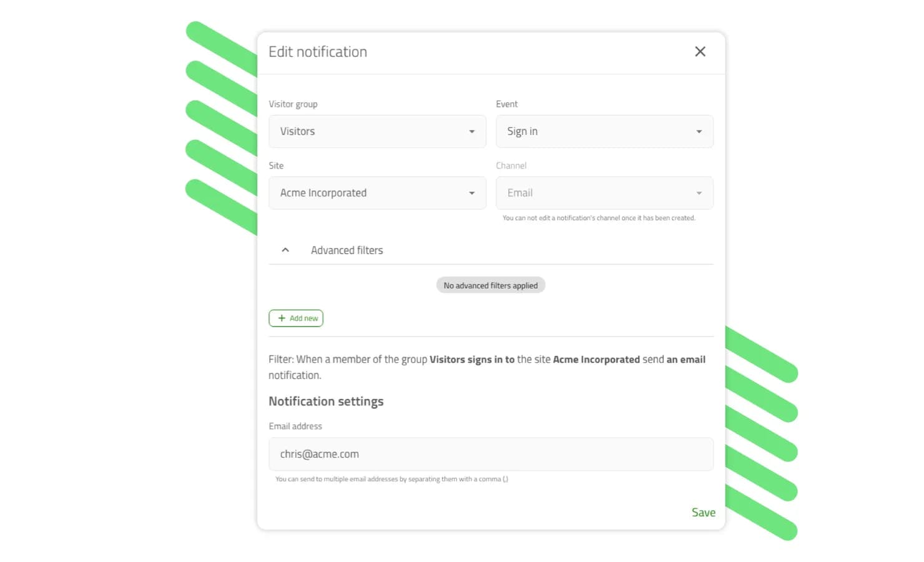
Task: Click the Advanced filters section header text
Action: point(347,250)
